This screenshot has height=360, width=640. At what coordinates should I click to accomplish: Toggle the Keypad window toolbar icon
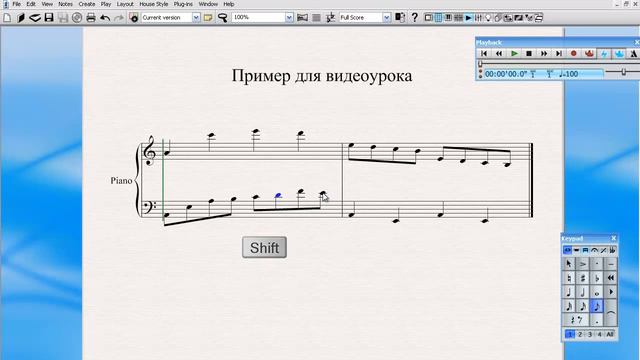pos(438,18)
